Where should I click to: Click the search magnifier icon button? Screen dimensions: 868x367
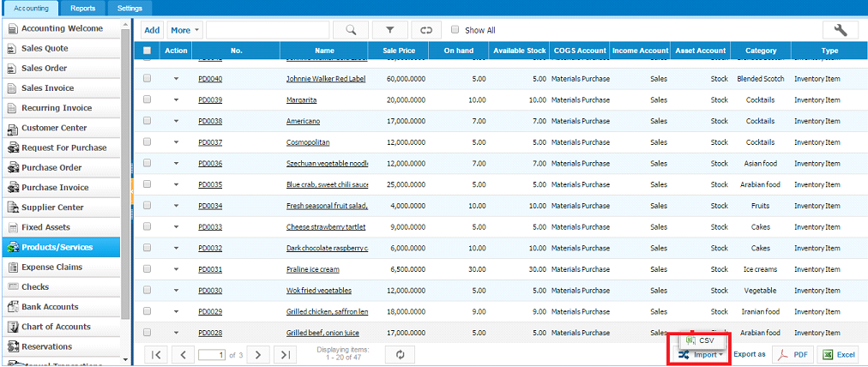pos(351,30)
